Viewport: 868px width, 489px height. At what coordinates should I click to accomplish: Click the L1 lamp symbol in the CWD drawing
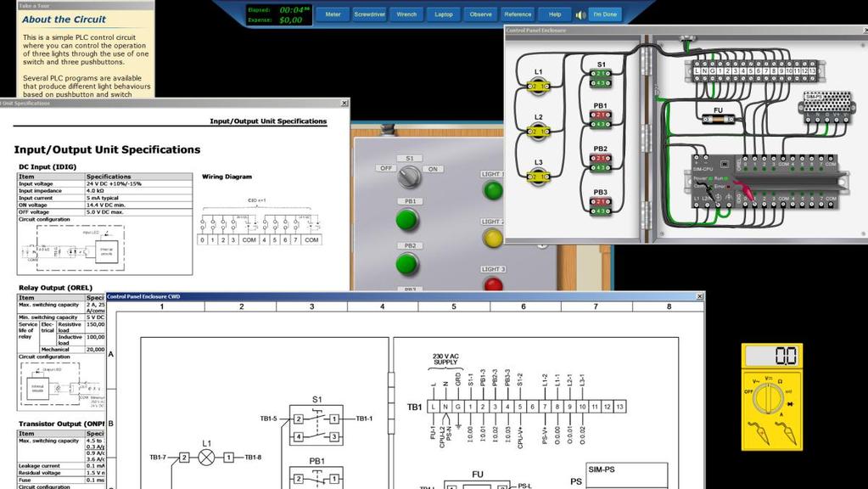coord(206,458)
